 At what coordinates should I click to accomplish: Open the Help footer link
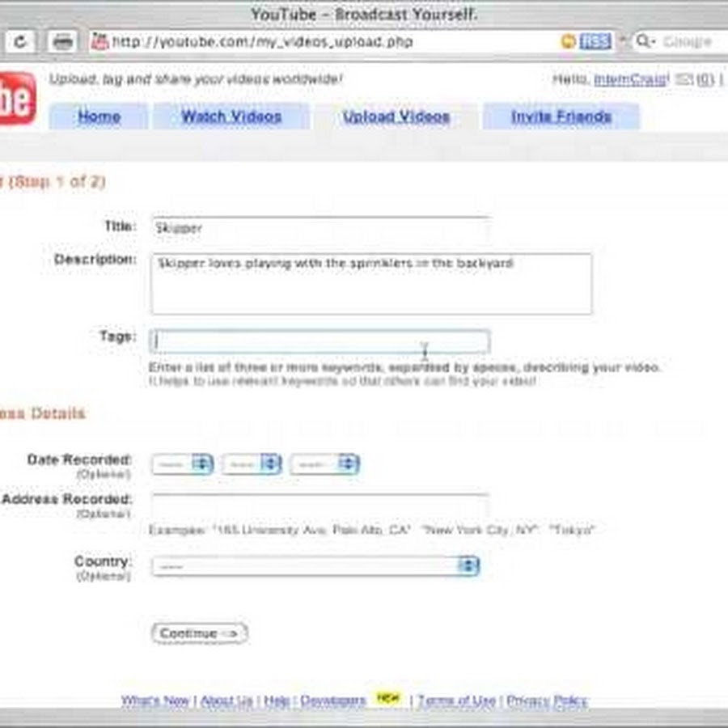click(277, 700)
